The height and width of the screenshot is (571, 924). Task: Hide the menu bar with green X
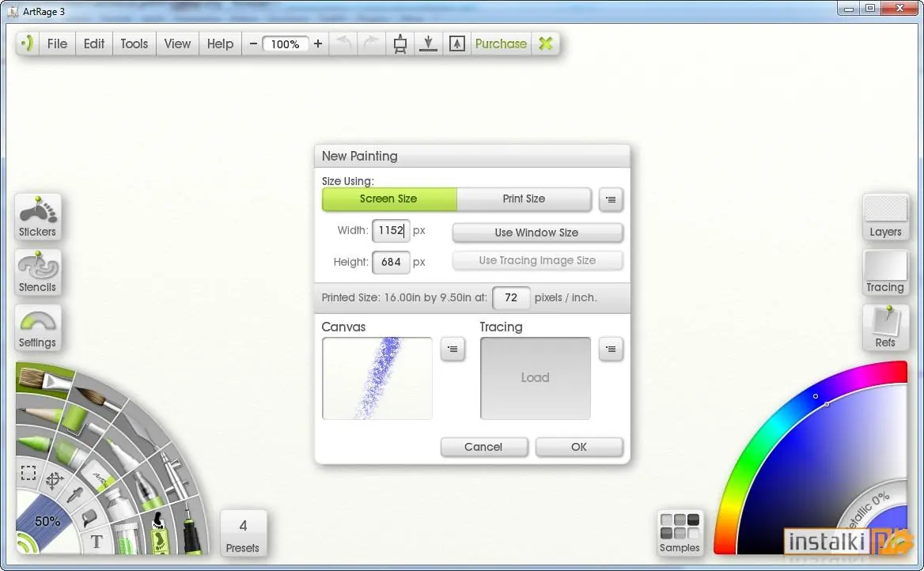tap(546, 43)
